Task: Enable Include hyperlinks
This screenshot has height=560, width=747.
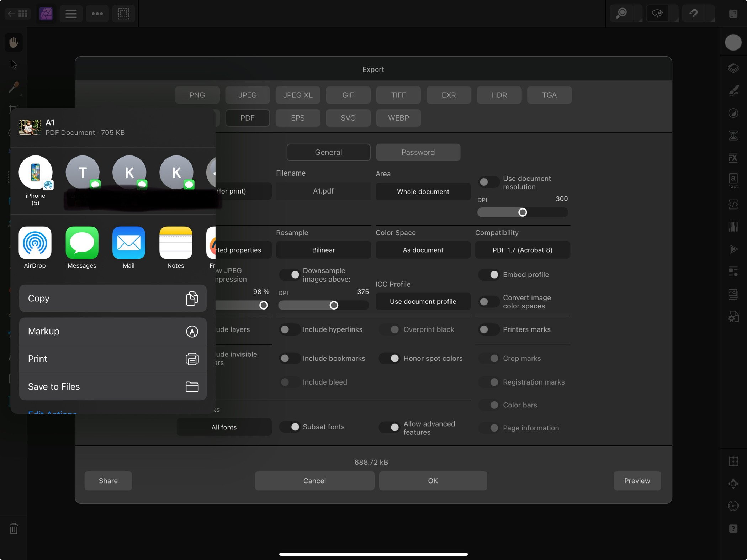Action: coord(289,329)
